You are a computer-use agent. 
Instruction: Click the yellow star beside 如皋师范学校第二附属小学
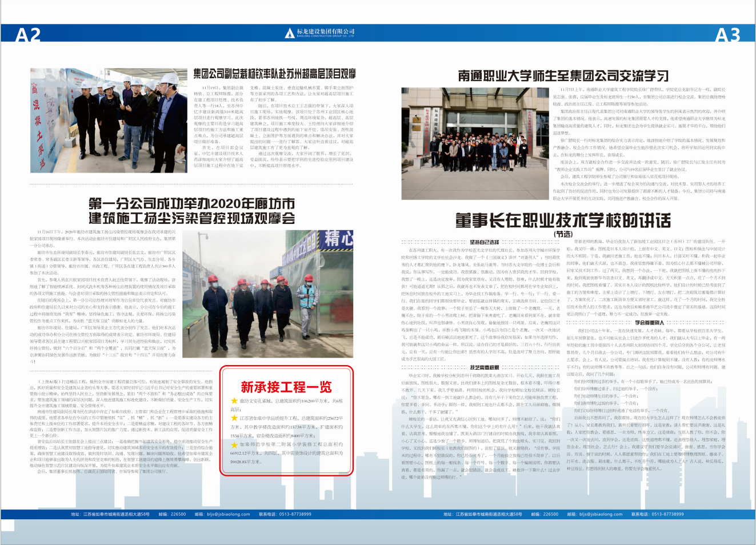pos(234,444)
